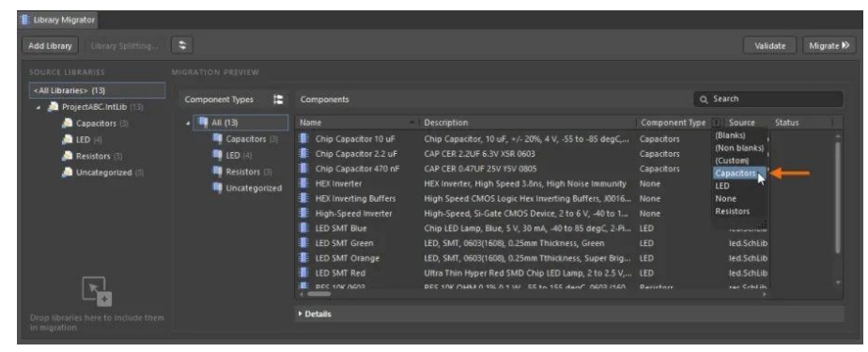Choose (Blanks) in the filter list

point(730,135)
